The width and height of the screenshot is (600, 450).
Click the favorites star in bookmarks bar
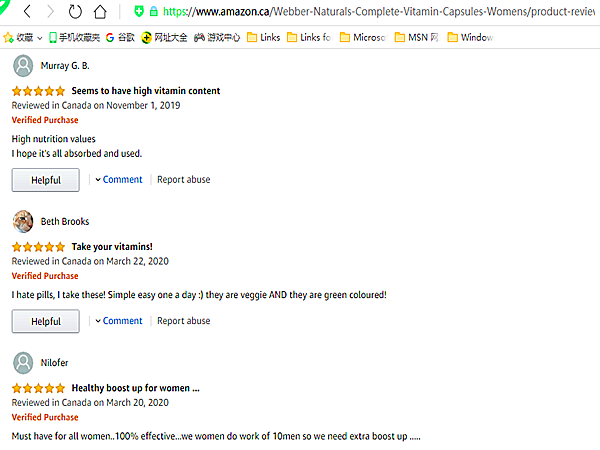click(x=9, y=38)
